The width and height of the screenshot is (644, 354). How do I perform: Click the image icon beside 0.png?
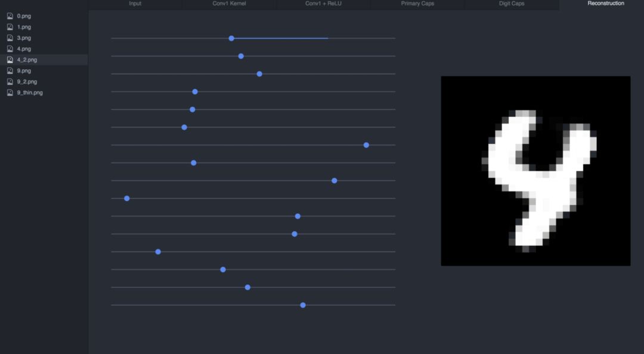10,16
